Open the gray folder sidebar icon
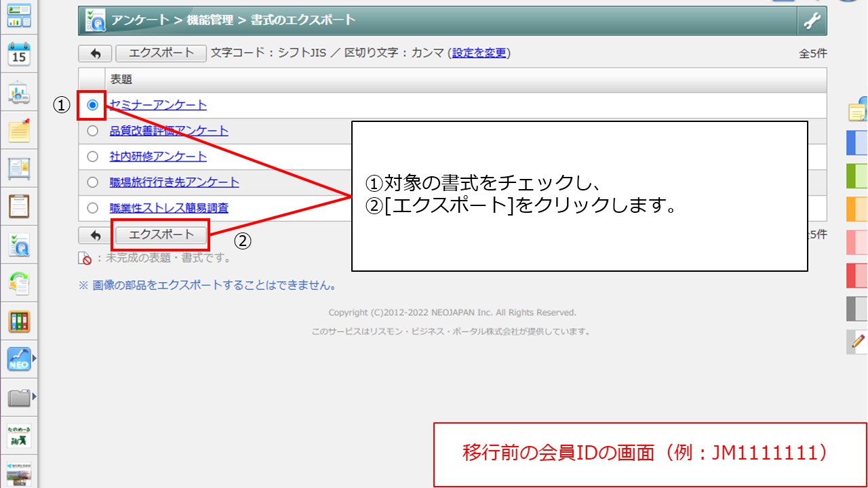Viewport: 868px width, 488px height. click(19, 398)
